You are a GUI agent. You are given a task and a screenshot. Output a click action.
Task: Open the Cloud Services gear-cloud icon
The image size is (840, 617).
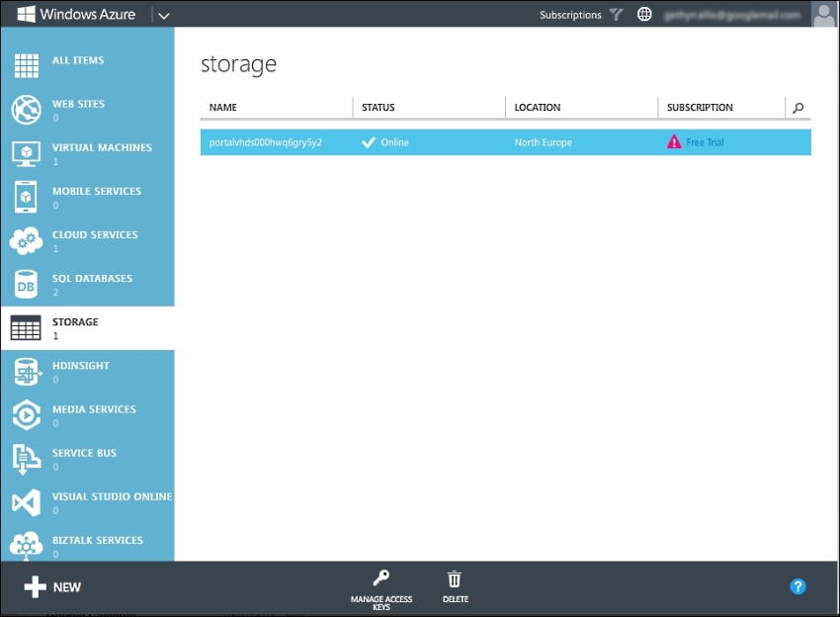click(x=26, y=240)
